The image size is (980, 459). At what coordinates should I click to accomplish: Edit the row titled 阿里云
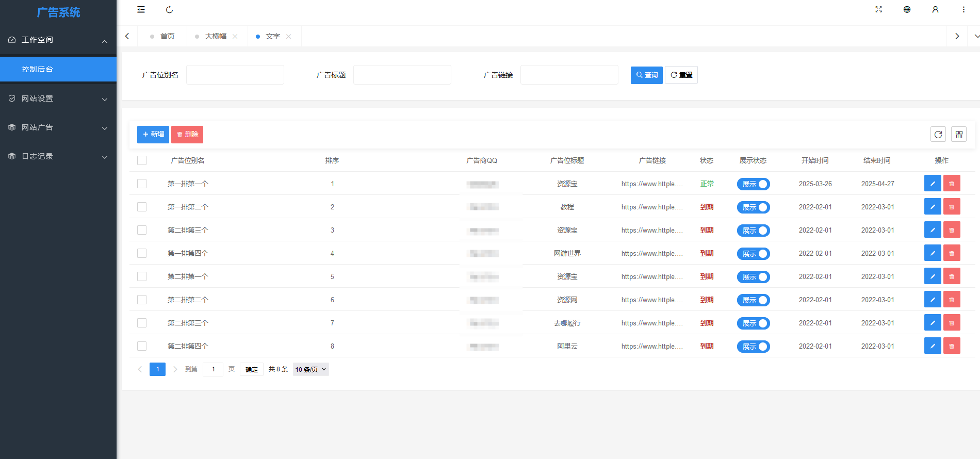[933, 346]
